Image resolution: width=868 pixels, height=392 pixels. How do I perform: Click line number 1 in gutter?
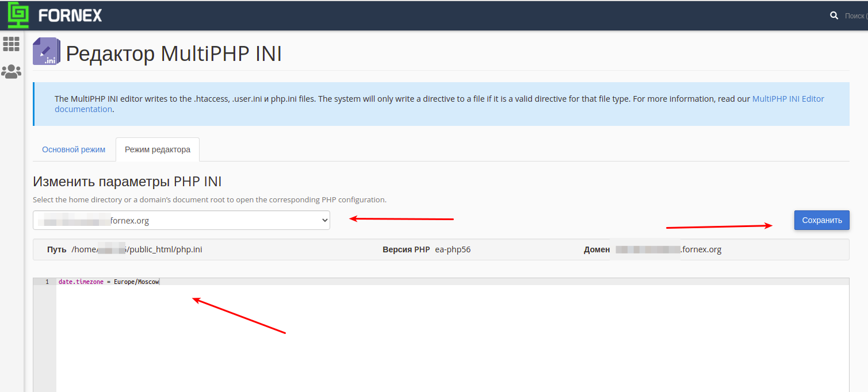pyautogui.click(x=47, y=282)
